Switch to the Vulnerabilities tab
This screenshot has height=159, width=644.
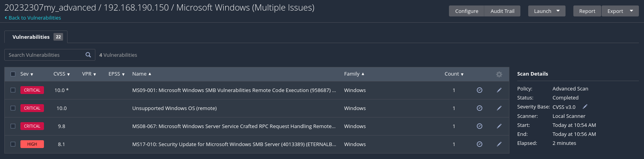[36, 37]
